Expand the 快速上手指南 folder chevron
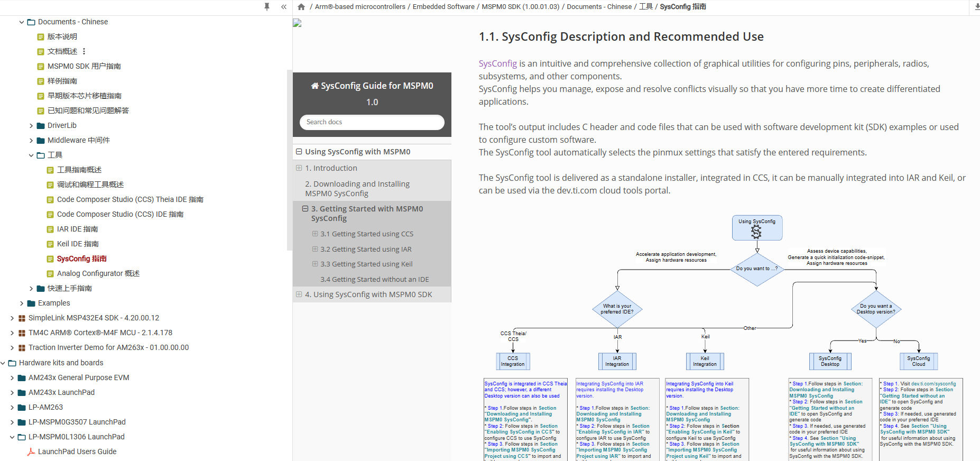 (x=31, y=289)
